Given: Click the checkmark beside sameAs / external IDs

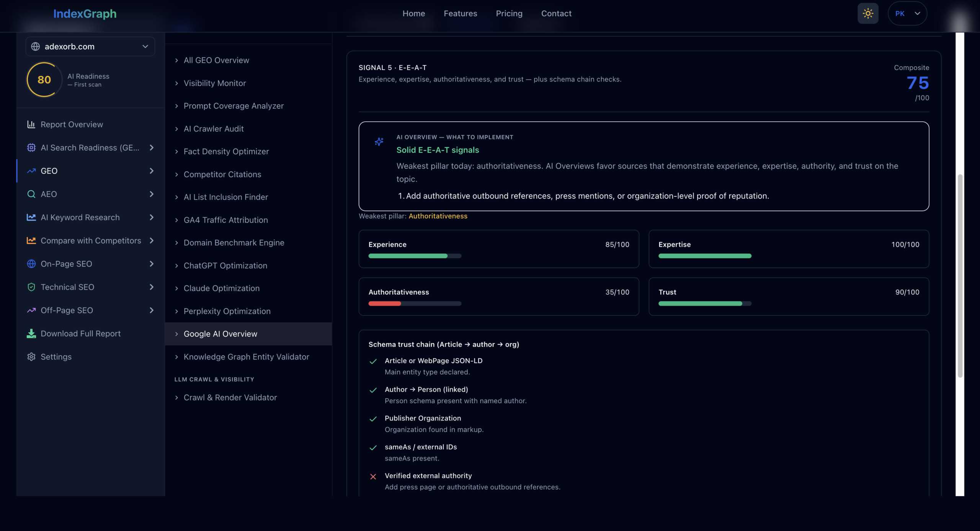Looking at the screenshot, I should click(373, 448).
